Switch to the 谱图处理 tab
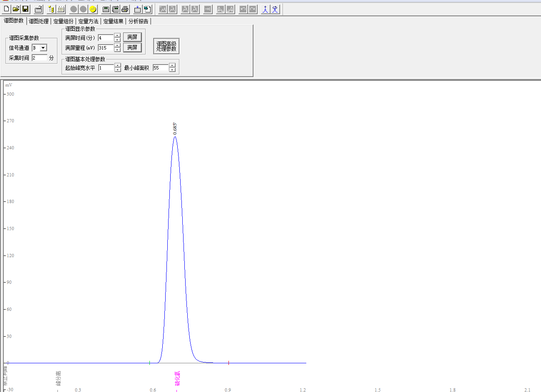Screen dimensions: 541x392 coord(39,21)
